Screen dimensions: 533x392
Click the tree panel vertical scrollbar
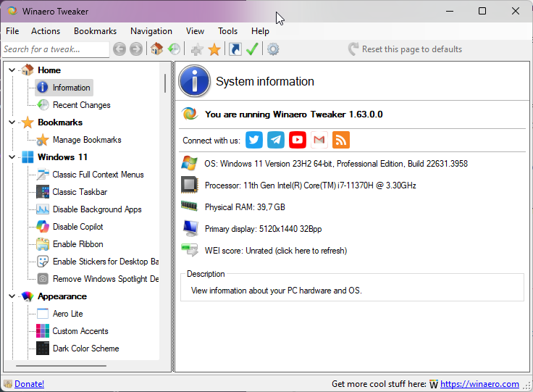[165, 83]
